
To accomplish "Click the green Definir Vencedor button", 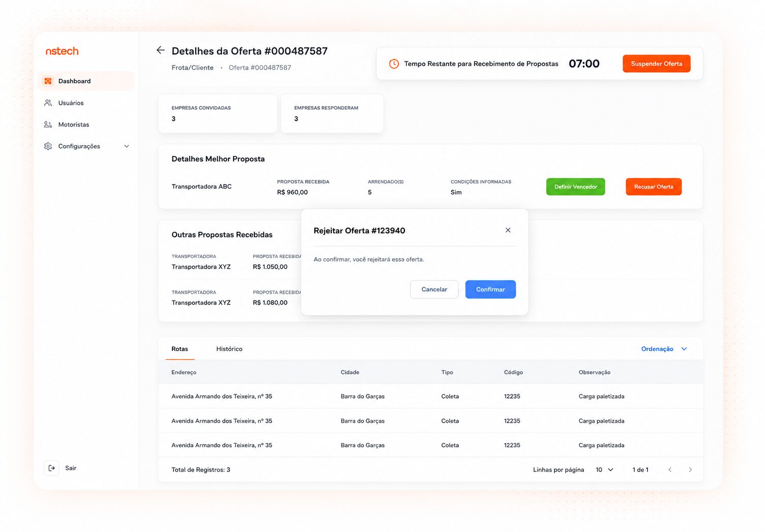I will click(x=576, y=187).
